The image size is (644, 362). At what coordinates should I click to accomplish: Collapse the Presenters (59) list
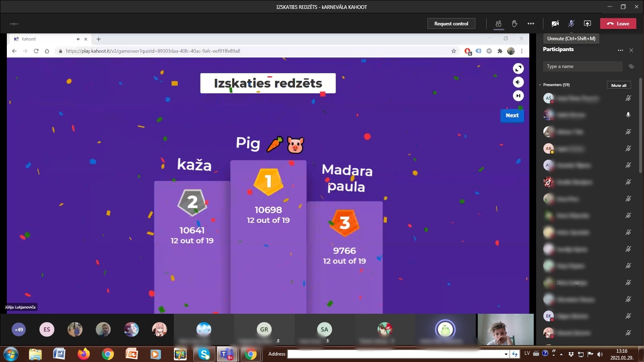540,85
